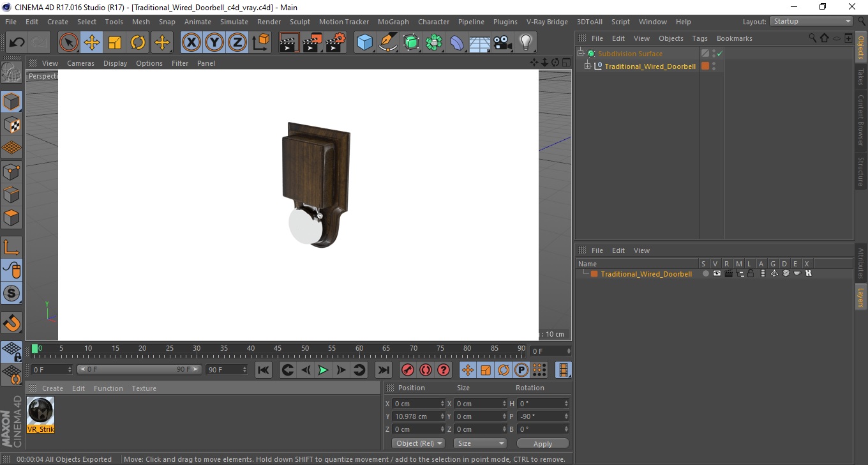Viewport: 868px width, 465px height.
Task: Open the Size mode dropdown
Action: pos(480,443)
